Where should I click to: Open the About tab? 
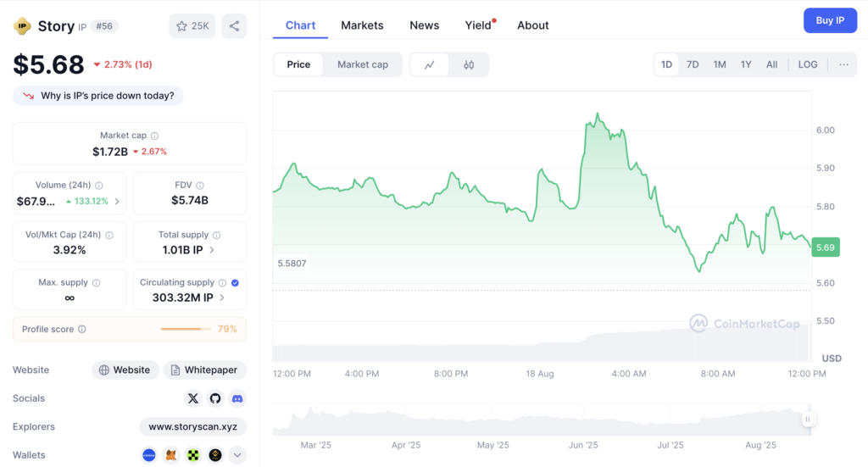tap(533, 25)
